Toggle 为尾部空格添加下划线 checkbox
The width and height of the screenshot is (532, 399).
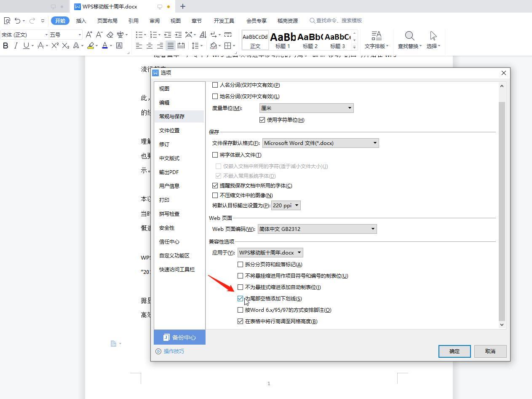point(240,298)
